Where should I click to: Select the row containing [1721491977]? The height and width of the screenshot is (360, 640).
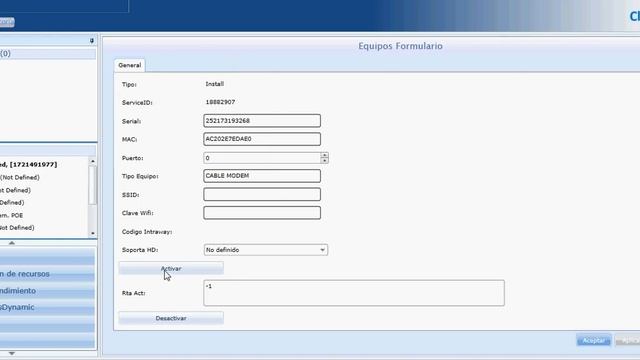coord(44,164)
